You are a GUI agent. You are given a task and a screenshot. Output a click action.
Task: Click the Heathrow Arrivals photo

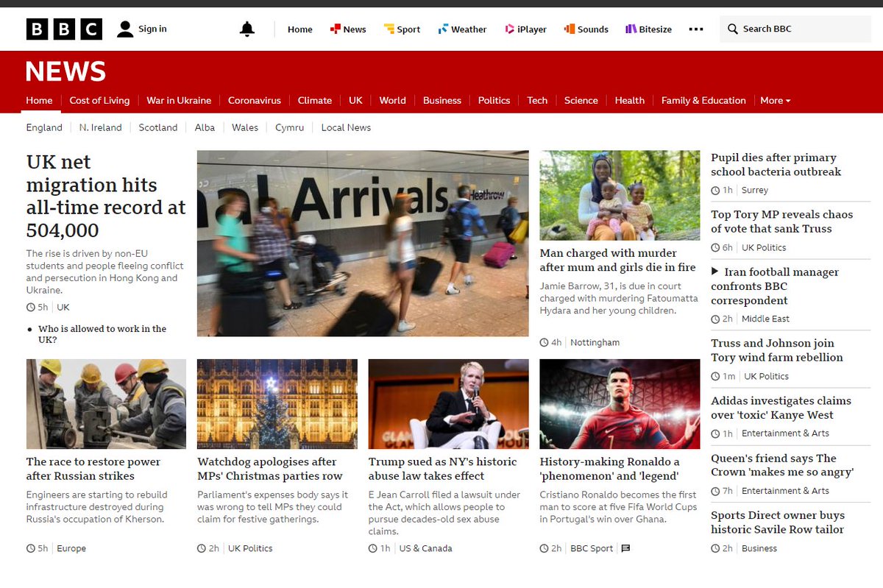click(363, 244)
